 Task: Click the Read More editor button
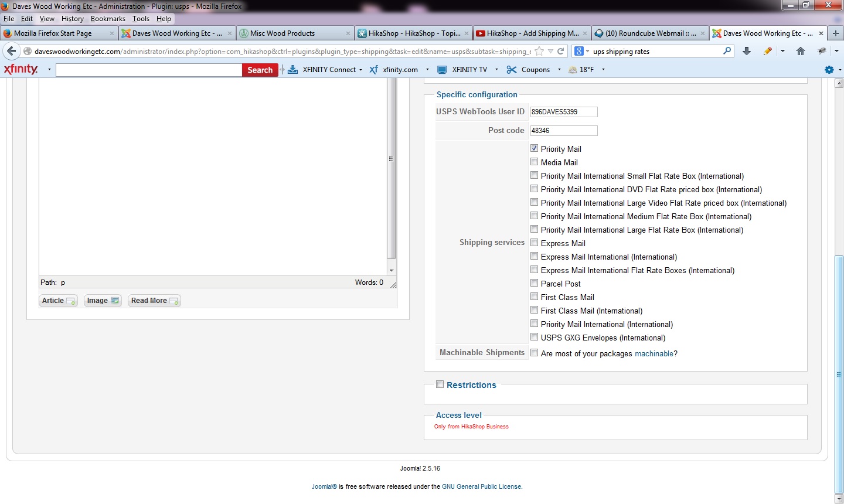point(154,301)
